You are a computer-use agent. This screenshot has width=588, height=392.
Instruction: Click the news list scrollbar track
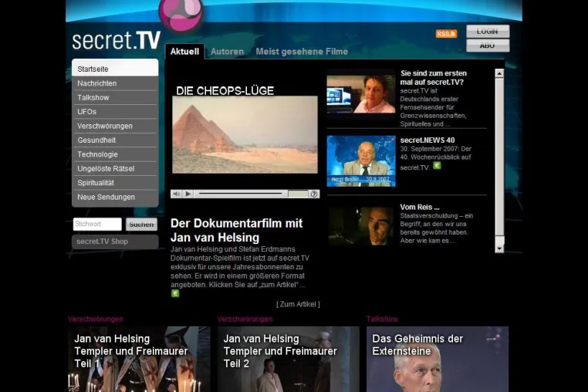pyautogui.click(x=499, y=161)
